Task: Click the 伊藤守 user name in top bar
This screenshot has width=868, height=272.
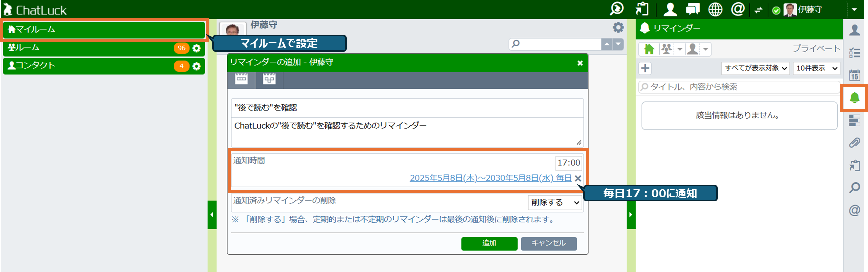Action: pyautogui.click(x=810, y=9)
